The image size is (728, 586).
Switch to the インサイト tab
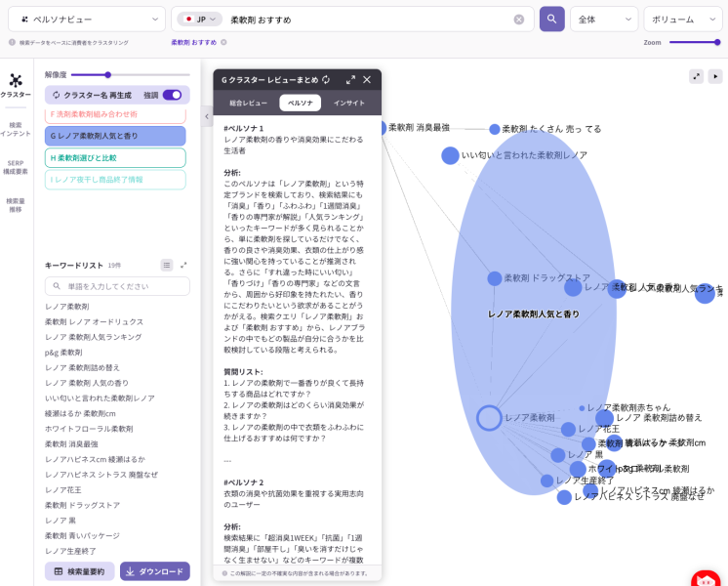click(348, 103)
